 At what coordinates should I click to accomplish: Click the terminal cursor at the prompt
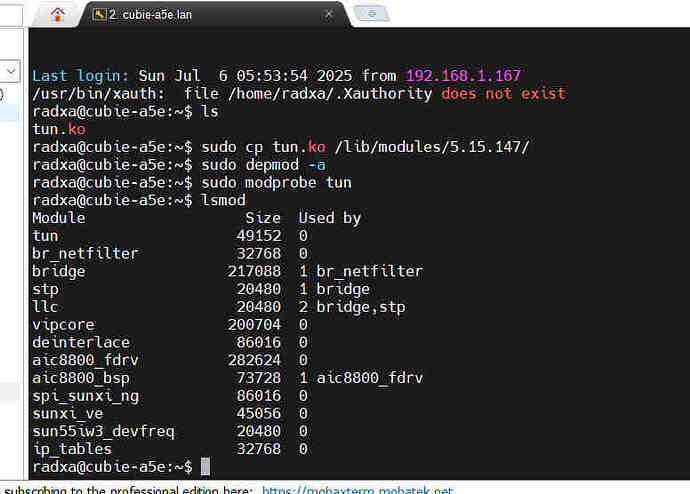click(x=205, y=466)
